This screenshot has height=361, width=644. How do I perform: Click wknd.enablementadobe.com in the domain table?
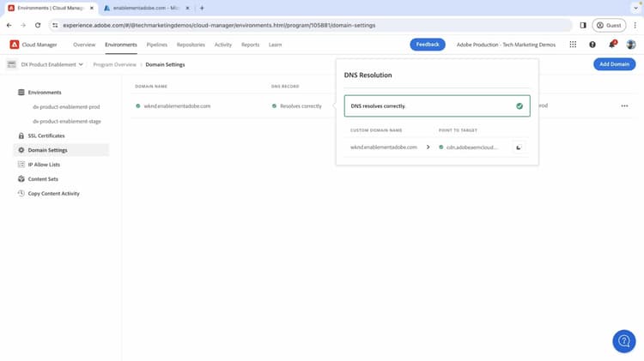[177, 105]
